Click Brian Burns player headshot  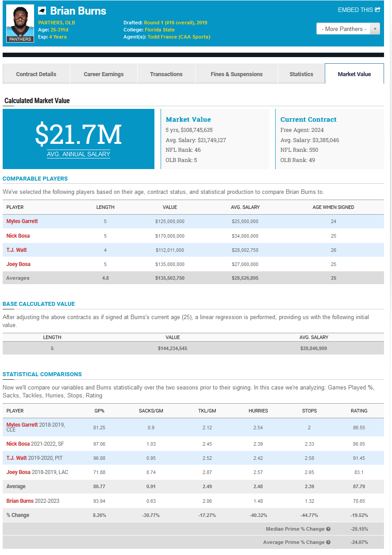[x=20, y=23]
